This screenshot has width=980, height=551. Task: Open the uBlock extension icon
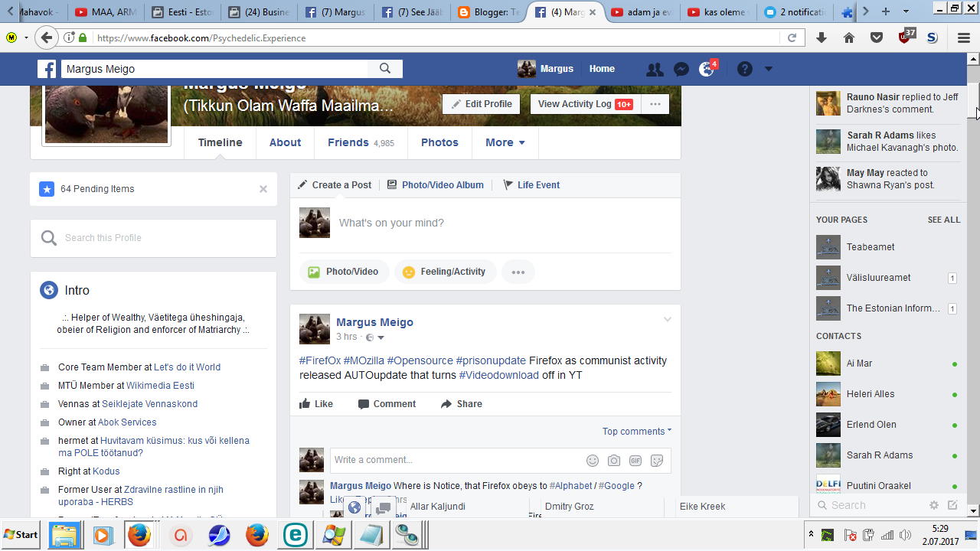[x=906, y=36]
